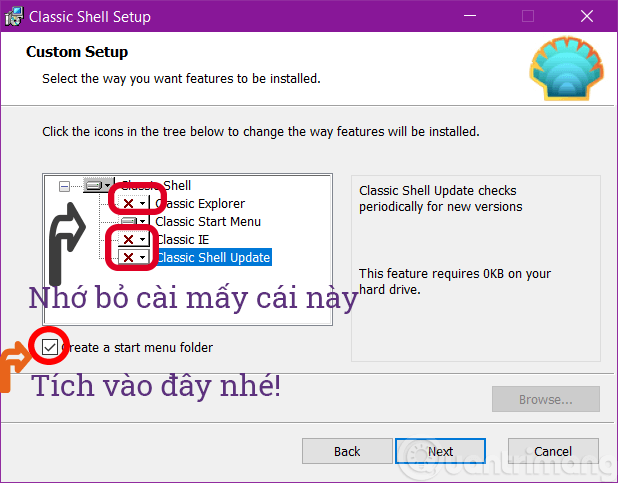Click the Next button
Viewport: 618px width, 483px height.
440,451
